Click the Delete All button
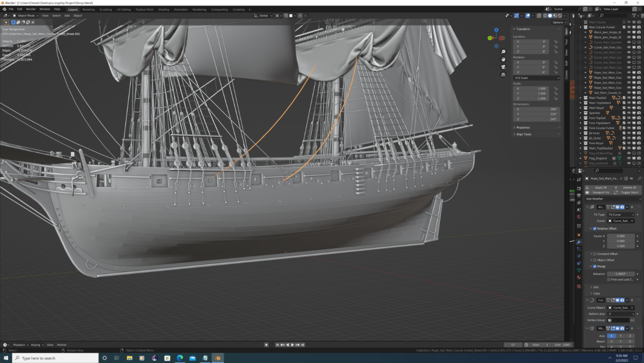The width and height of the screenshot is (644, 363). pyautogui.click(x=627, y=188)
